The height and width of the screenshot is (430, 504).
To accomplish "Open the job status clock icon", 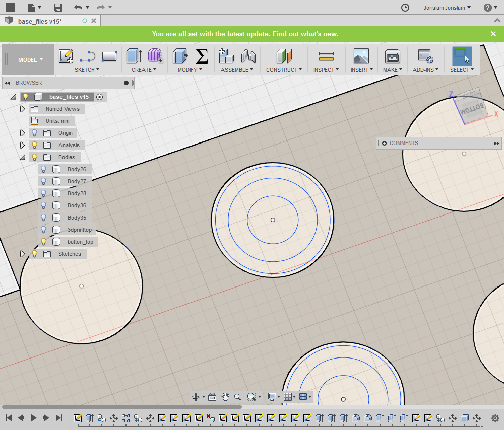I will [405, 8].
